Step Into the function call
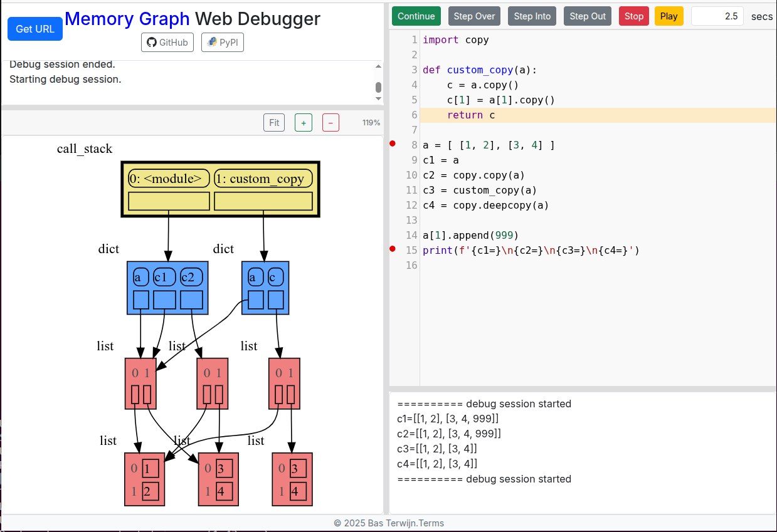 531,16
